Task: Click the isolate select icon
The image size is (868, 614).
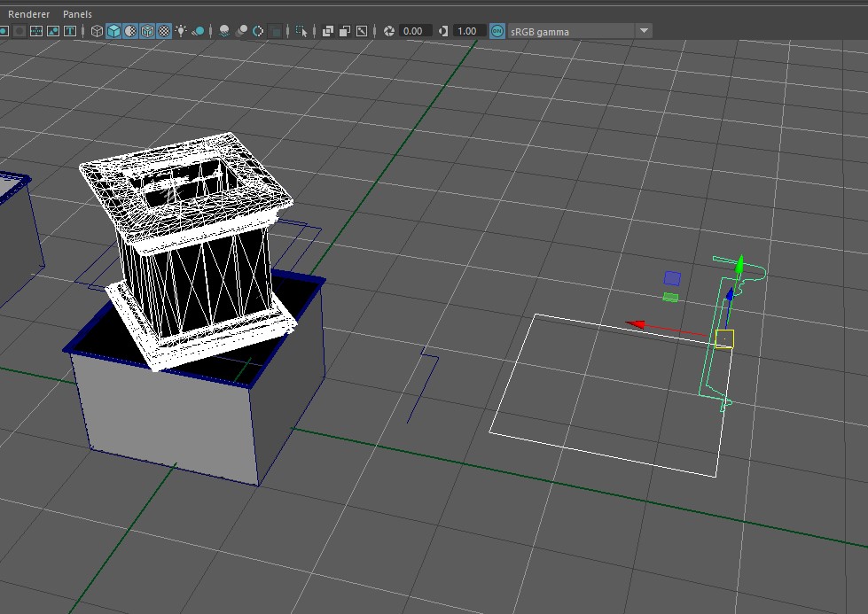Action: click(301, 31)
